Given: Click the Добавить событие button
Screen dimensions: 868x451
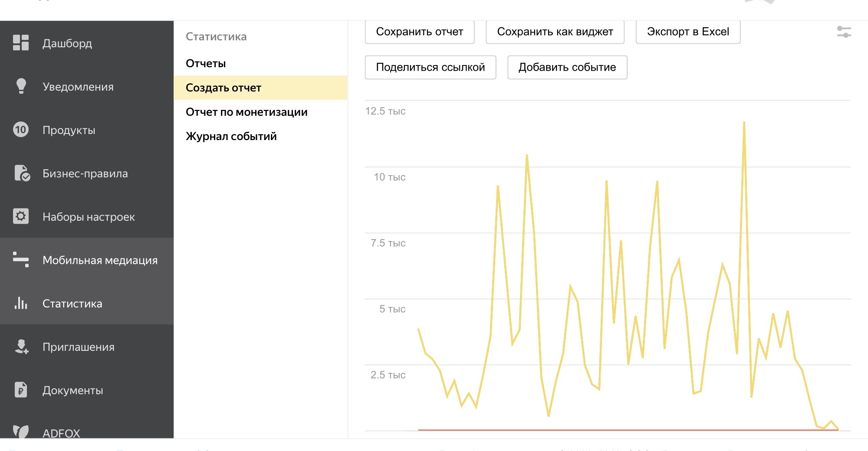Looking at the screenshot, I should 567,67.
